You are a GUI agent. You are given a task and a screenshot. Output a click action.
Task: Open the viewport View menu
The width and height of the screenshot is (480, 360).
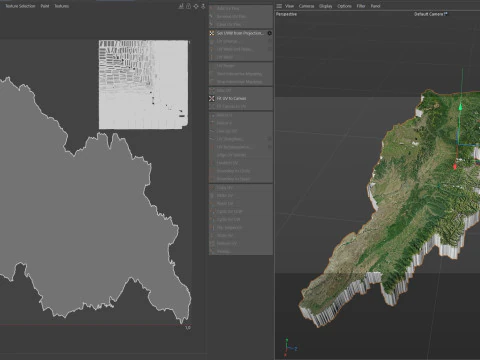coord(289,6)
